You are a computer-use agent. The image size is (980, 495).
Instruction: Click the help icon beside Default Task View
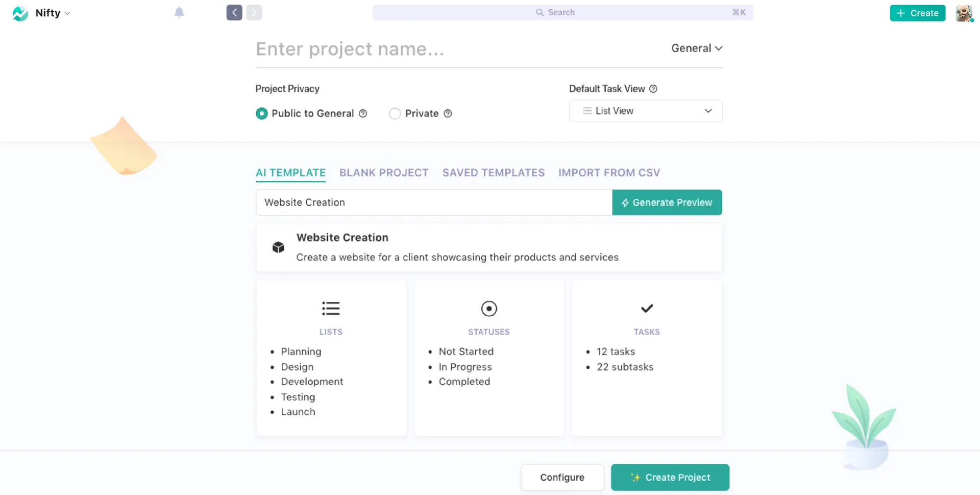click(x=654, y=88)
